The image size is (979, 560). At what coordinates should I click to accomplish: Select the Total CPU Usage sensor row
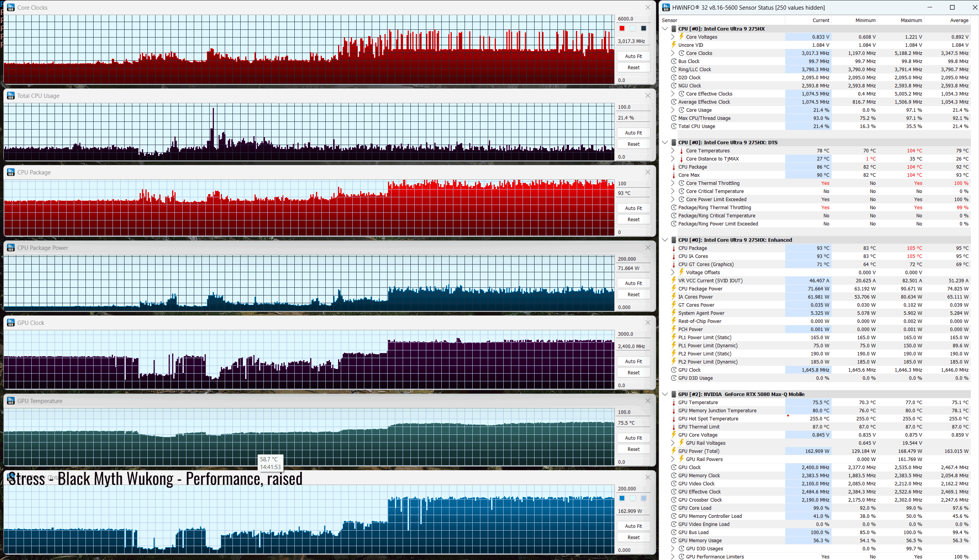pos(816,126)
